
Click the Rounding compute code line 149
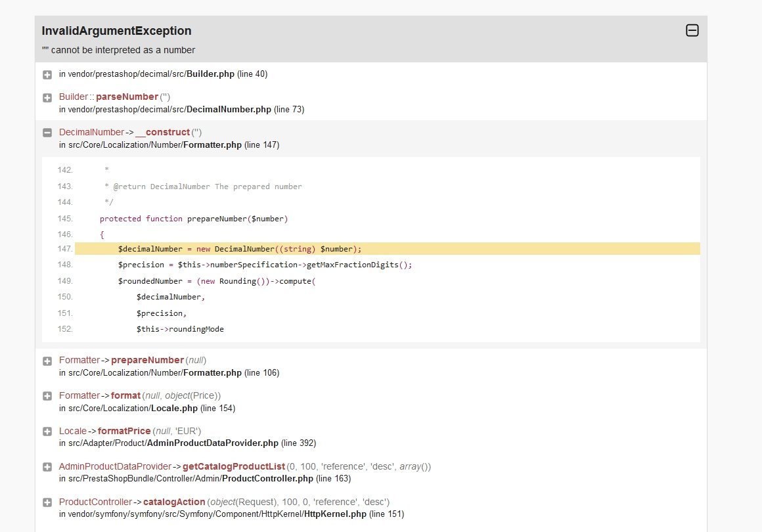point(217,281)
